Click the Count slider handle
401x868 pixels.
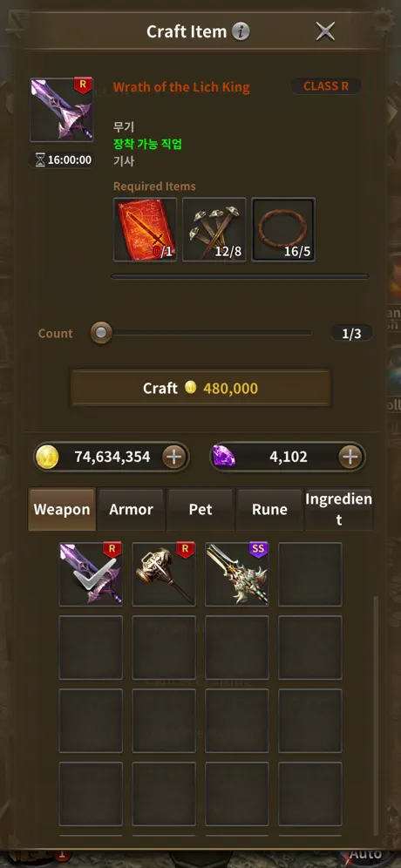coord(101,333)
